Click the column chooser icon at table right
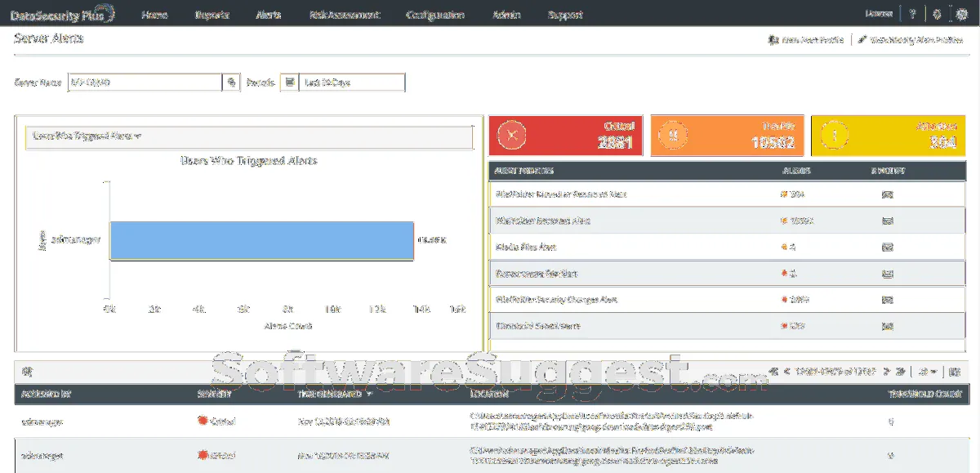980x473 pixels. 956,372
